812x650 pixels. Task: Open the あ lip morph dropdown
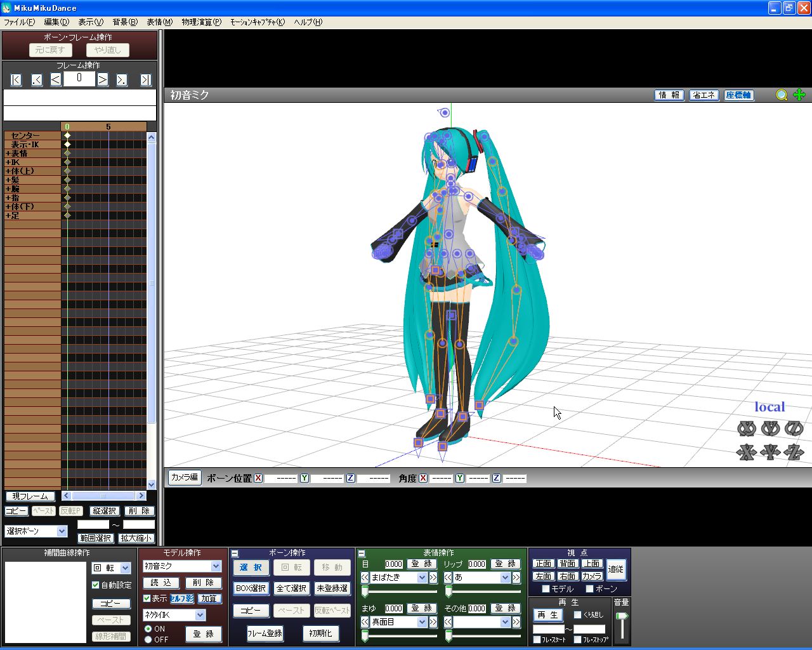(505, 578)
